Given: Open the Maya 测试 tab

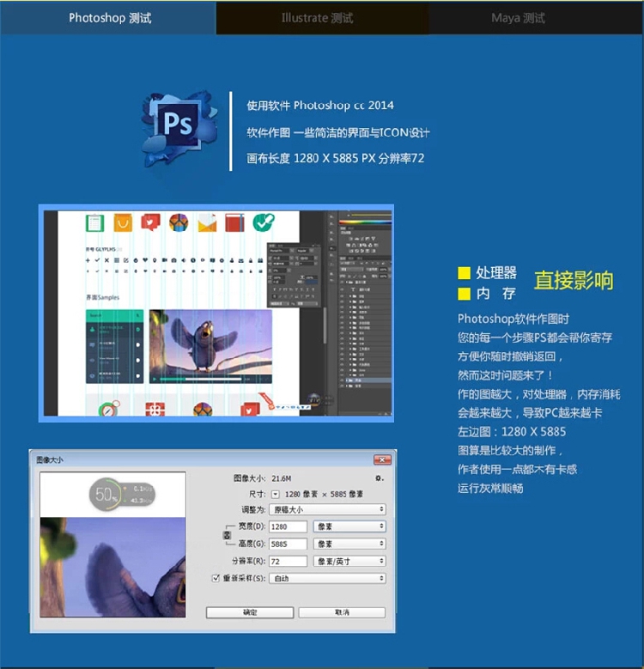Looking at the screenshot, I should 537,18.
